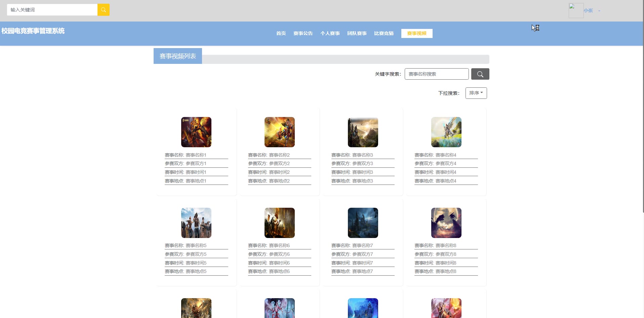Click the 赛事视频列表 header label
Image resolution: width=644 pixels, height=318 pixels.
[178, 56]
